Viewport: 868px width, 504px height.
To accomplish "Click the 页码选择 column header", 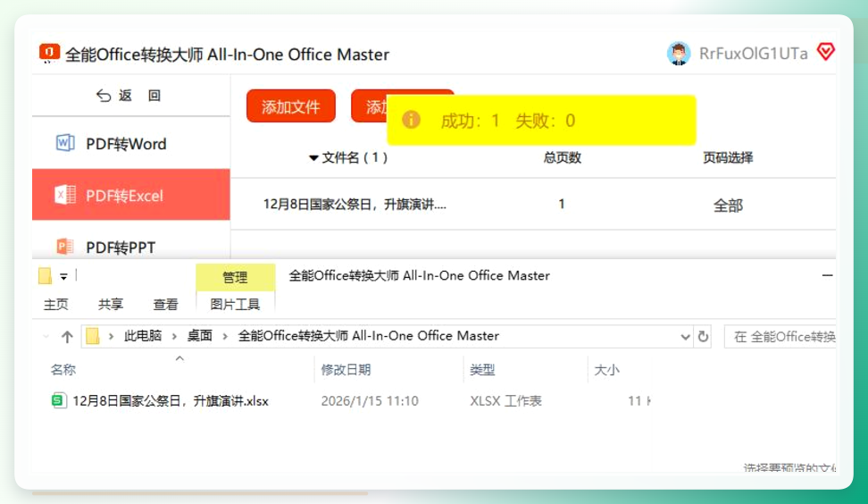I will point(728,158).
